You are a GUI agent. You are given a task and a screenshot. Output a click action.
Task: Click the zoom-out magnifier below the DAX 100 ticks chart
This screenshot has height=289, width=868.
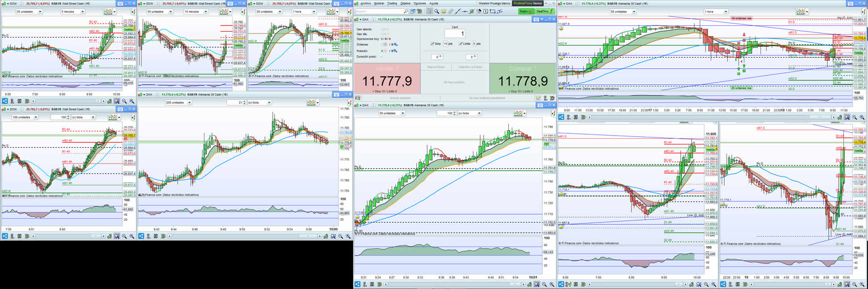pyautogui.click(x=544, y=285)
